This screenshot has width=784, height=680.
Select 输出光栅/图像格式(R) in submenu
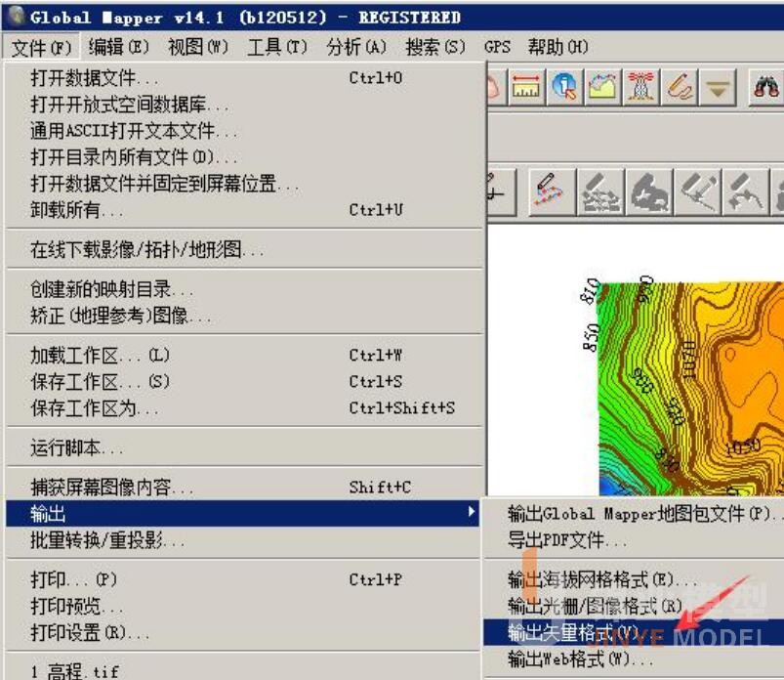(634, 606)
